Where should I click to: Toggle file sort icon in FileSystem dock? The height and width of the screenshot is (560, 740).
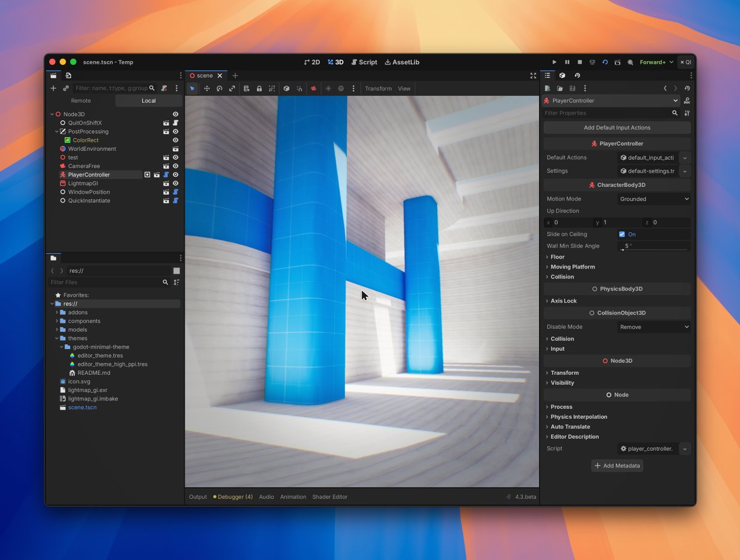(176, 282)
